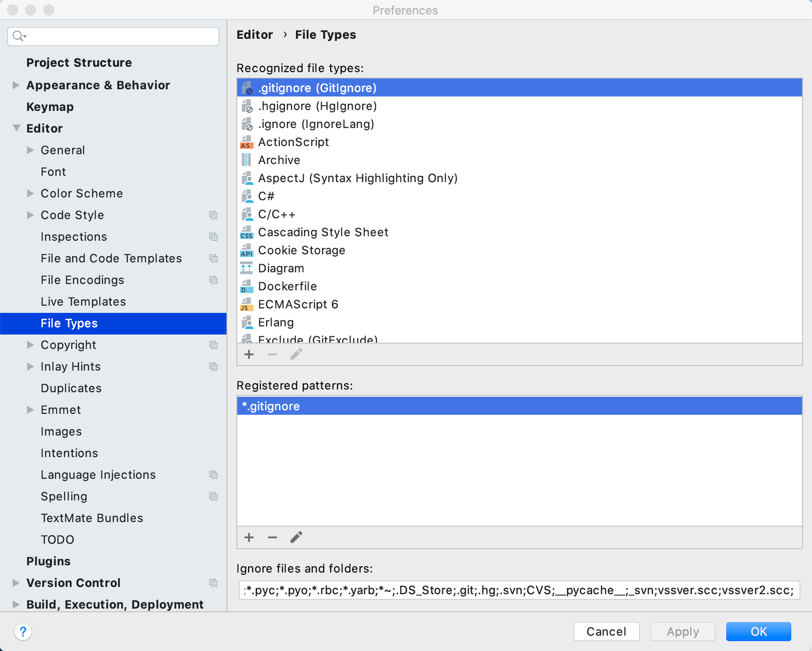This screenshot has width=812, height=651.
Task: Click the copy settings icon beside Spelling
Action: [213, 496]
